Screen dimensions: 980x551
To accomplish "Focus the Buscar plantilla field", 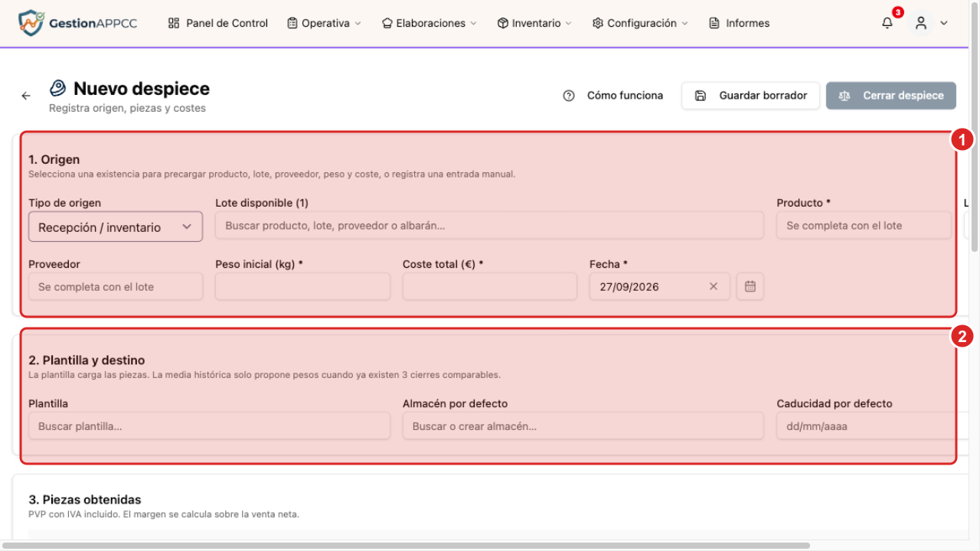I will coord(209,426).
